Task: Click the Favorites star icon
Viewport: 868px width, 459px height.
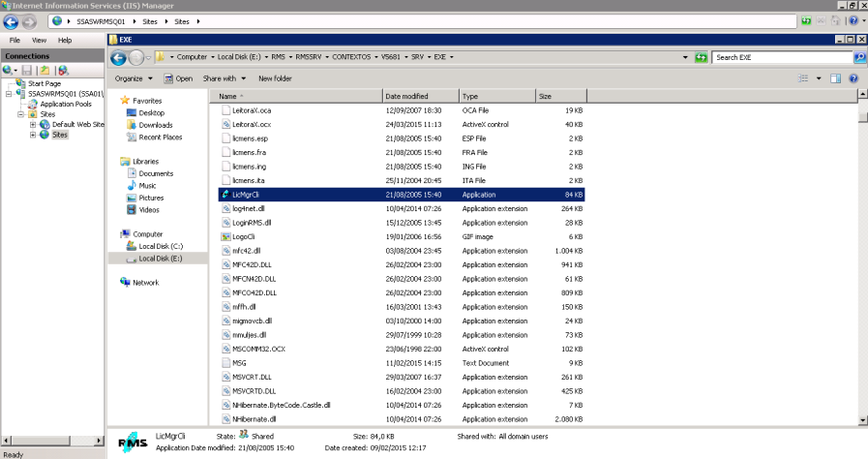Action: [x=125, y=100]
